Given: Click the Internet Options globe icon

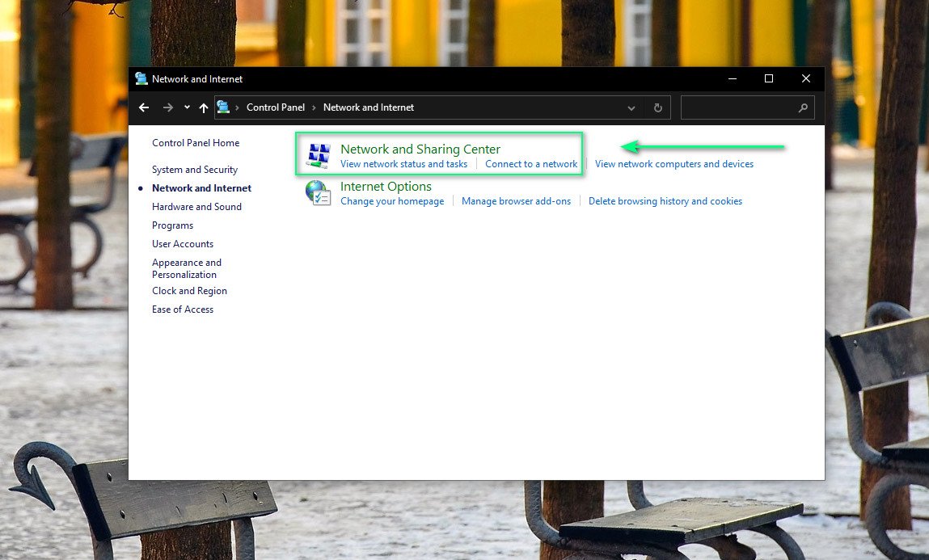Looking at the screenshot, I should (x=318, y=192).
